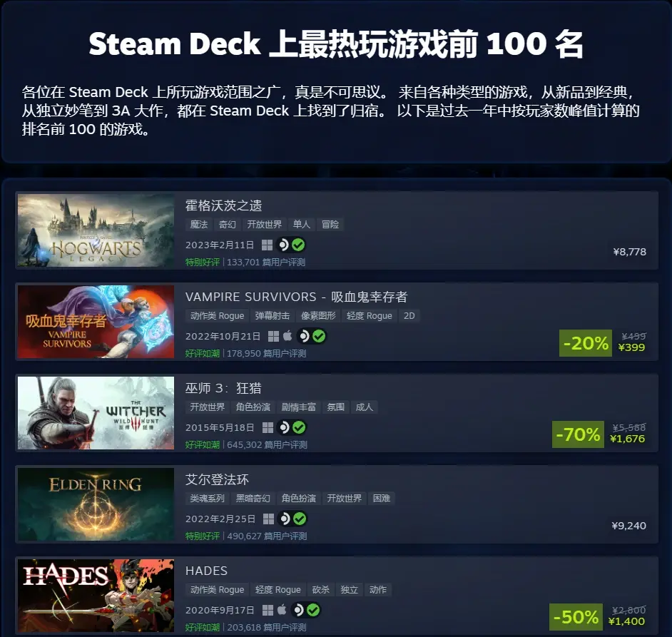This screenshot has height=637, width=672.
Task: Click the Apple icon on HADES row
Action: click(282, 610)
